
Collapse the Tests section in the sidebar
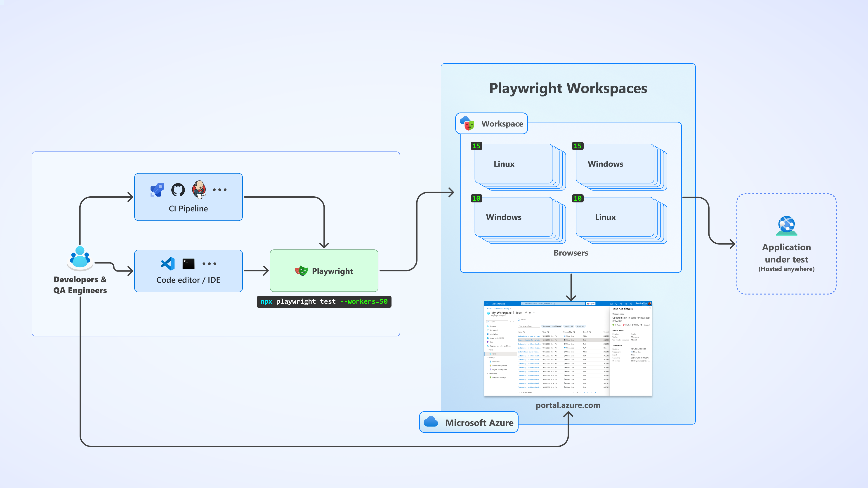(488, 350)
